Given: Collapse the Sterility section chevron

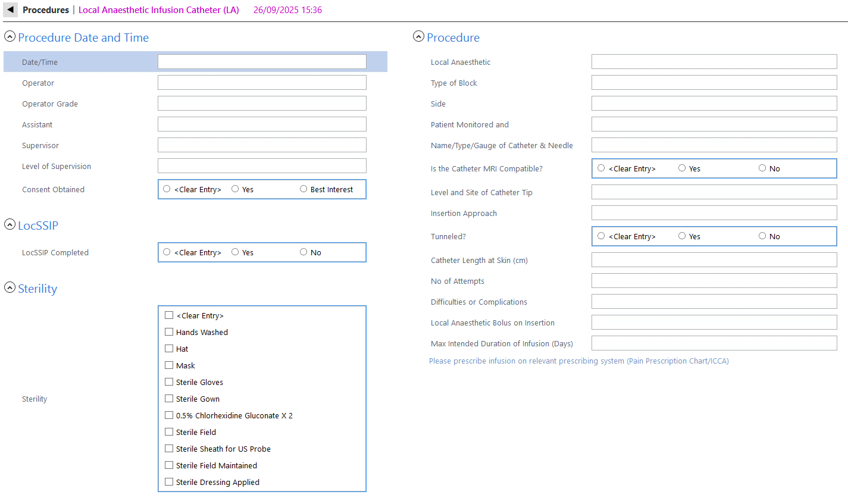Looking at the screenshot, I should point(10,287).
